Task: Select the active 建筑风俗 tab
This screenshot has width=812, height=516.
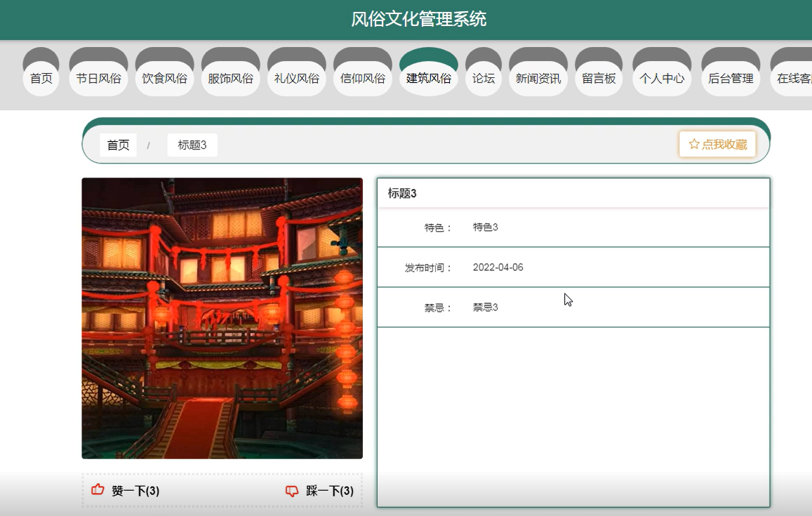Action: tap(429, 78)
